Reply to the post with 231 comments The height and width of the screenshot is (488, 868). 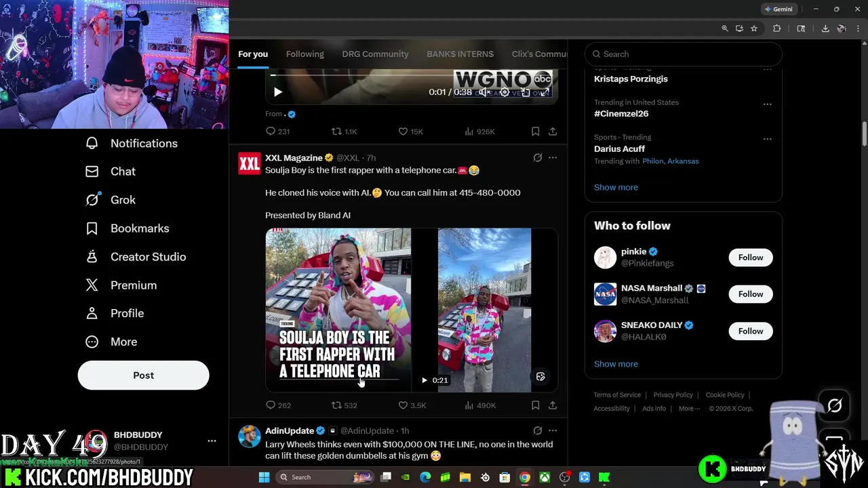[278, 131]
